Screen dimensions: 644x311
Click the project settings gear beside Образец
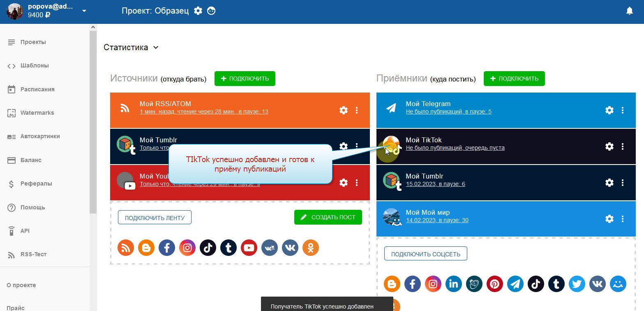tap(198, 11)
